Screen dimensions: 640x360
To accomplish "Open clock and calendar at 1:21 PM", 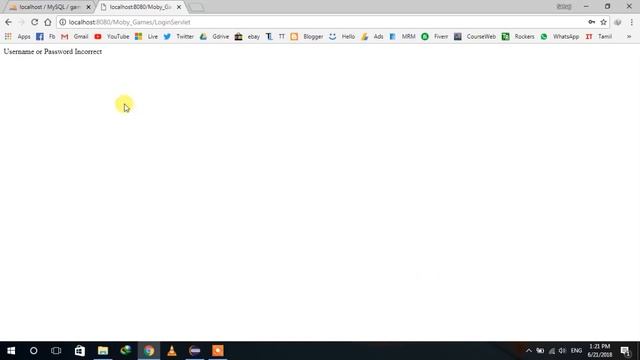I will point(600,351).
